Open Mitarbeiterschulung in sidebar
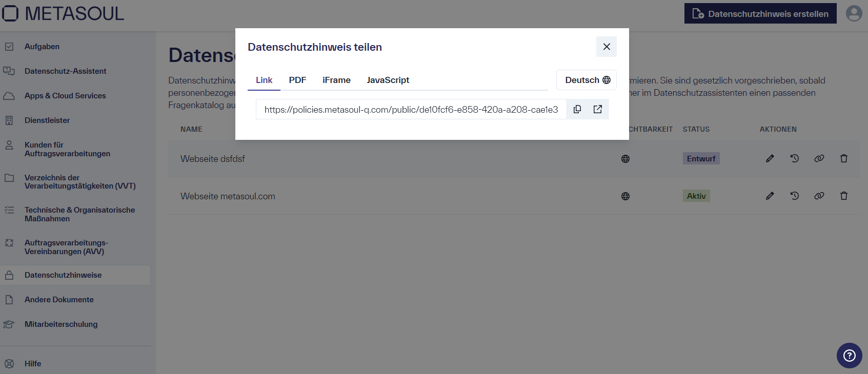 point(61,324)
